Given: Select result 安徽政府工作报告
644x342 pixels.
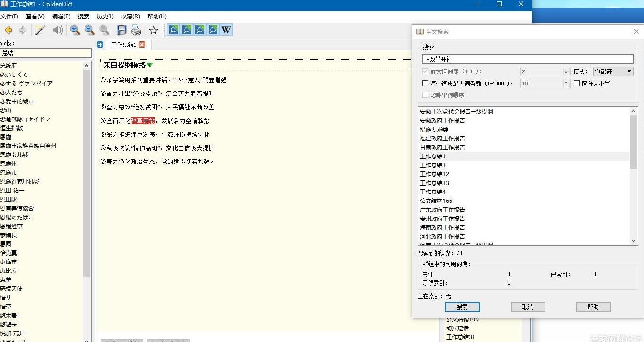Looking at the screenshot, I should point(442,121).
